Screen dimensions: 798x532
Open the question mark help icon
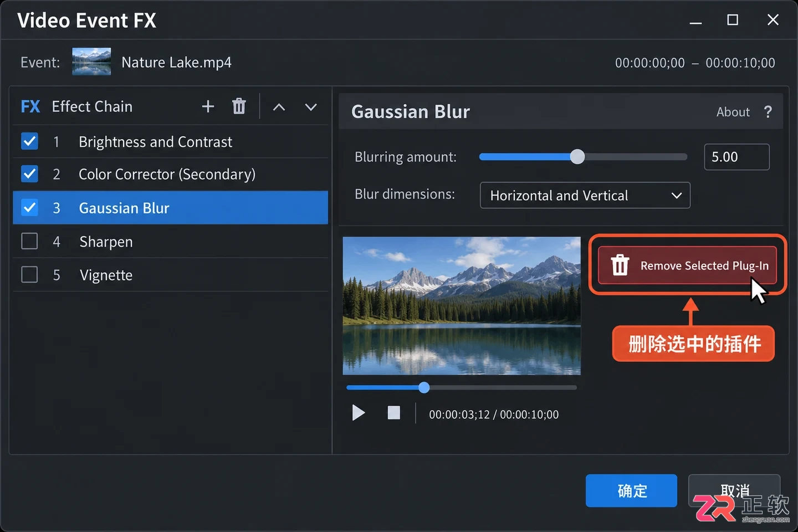click(x=768, y=112)
